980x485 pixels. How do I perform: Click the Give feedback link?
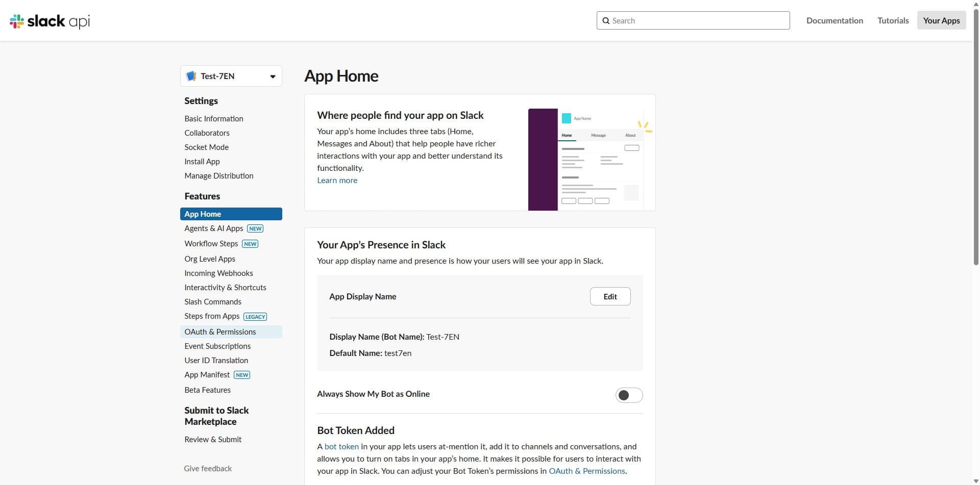(x=208, y=468)
